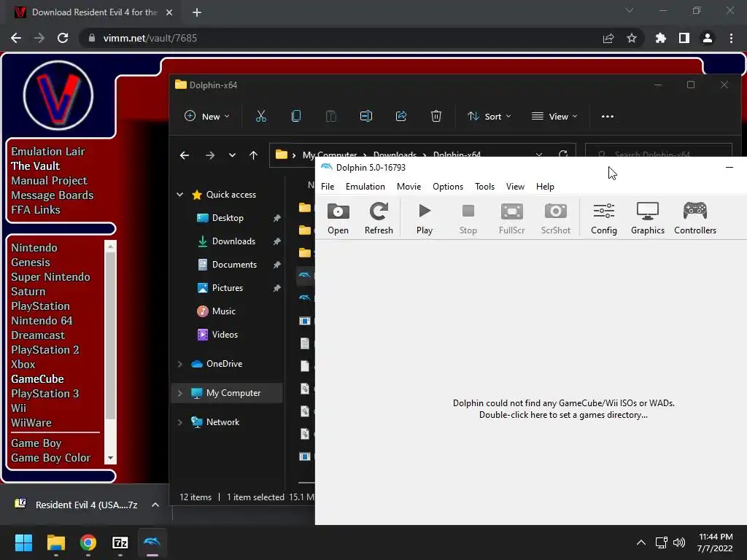This screenshot has height=560, width=747.
Task: Click the PlayStation 2 system link
Action: 45,350
